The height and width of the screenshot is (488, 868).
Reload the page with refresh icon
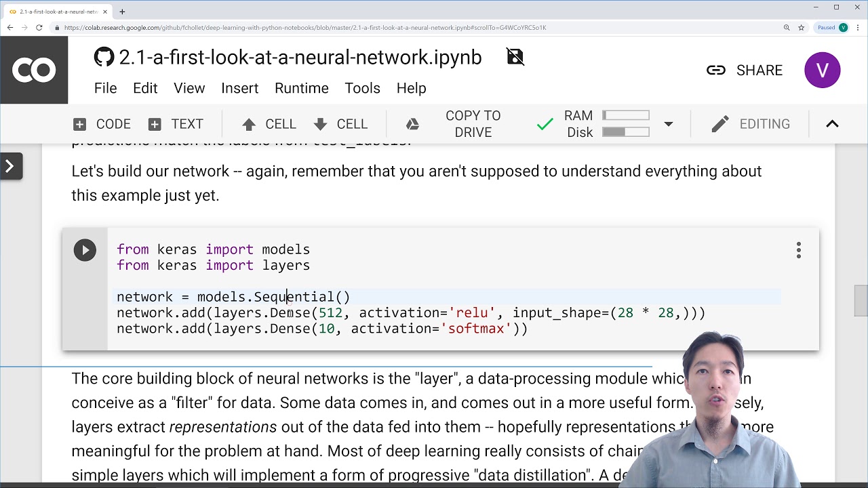tap(39, 28)
